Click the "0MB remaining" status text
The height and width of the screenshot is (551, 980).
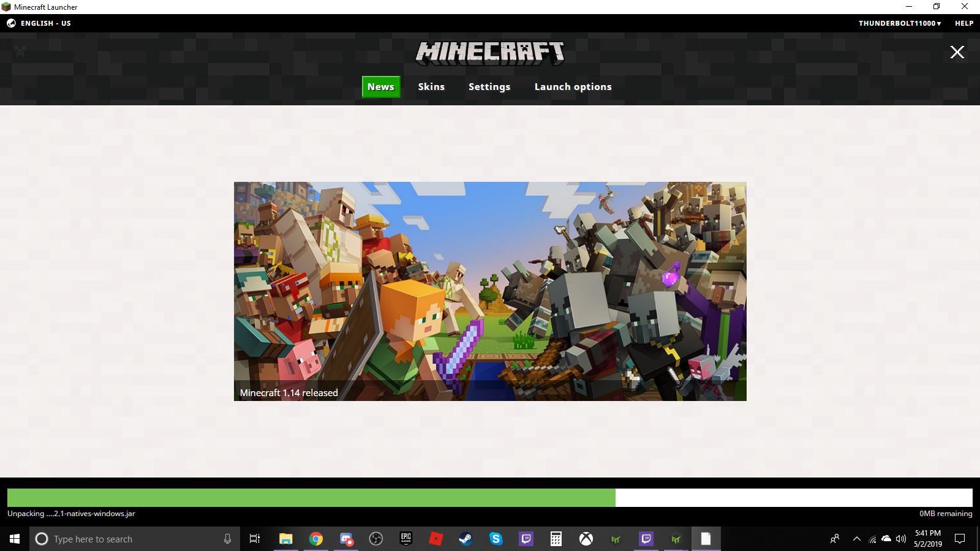pos(946,514)
